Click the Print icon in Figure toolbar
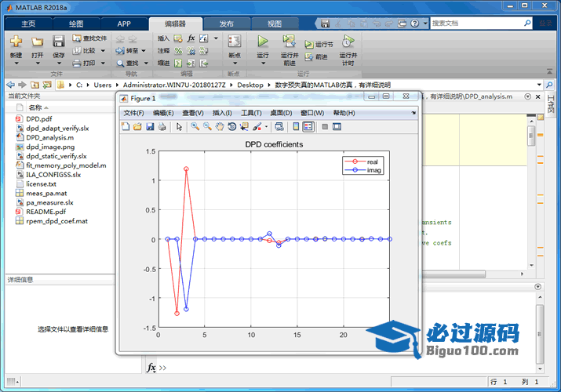Viewport: 561px width, 392px height. (x=162, y=126)
